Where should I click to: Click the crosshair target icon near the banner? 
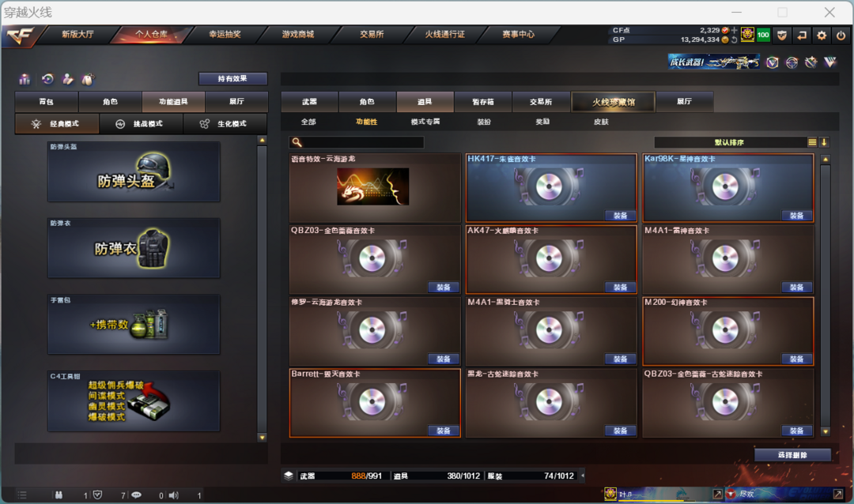[792, 62]
